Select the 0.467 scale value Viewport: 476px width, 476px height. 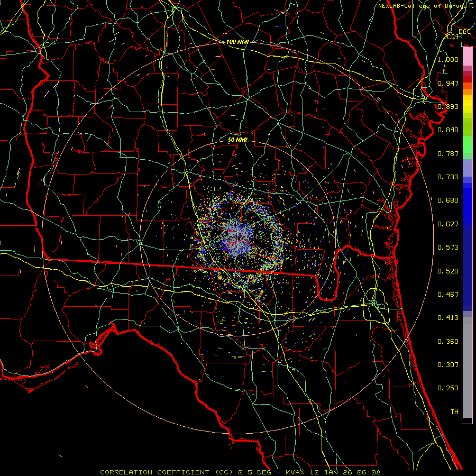click(x=448, y=295)
